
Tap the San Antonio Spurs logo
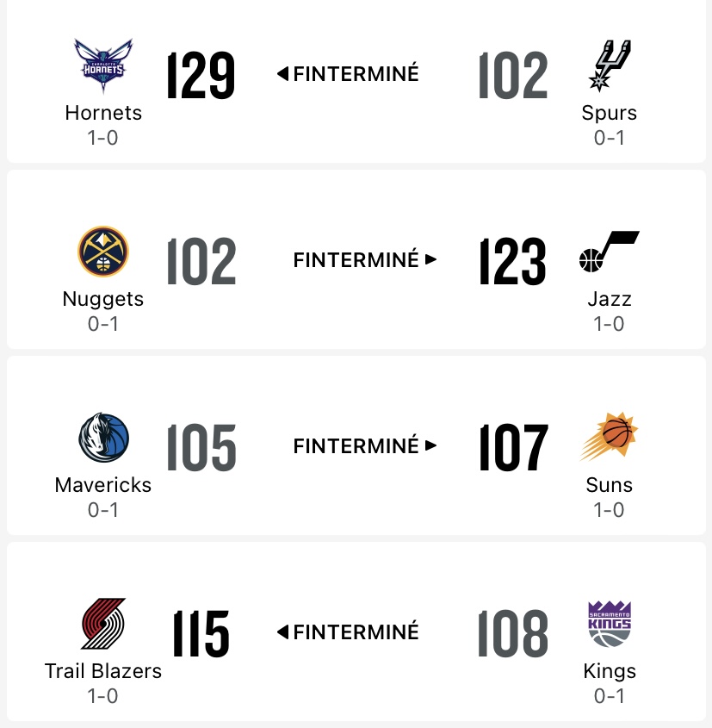point(610,65)
